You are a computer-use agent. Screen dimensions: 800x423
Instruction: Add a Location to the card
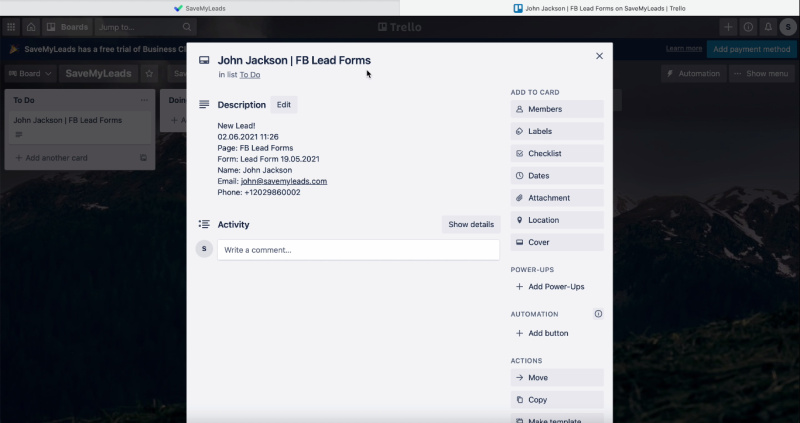pos(557,220)
